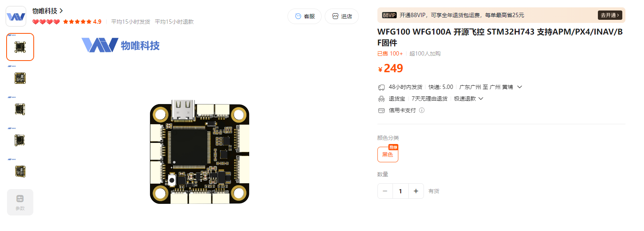Select the fourth product thumbnail
The width and height of the screenshot is (644, 231).
click(20, 140)
